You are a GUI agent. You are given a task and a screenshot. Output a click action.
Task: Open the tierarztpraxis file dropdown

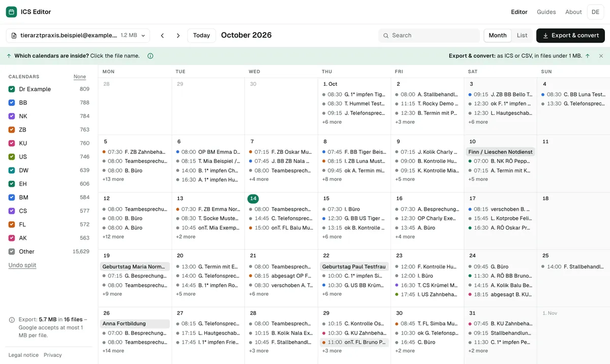pyautogui.click(x=78, y=36)
